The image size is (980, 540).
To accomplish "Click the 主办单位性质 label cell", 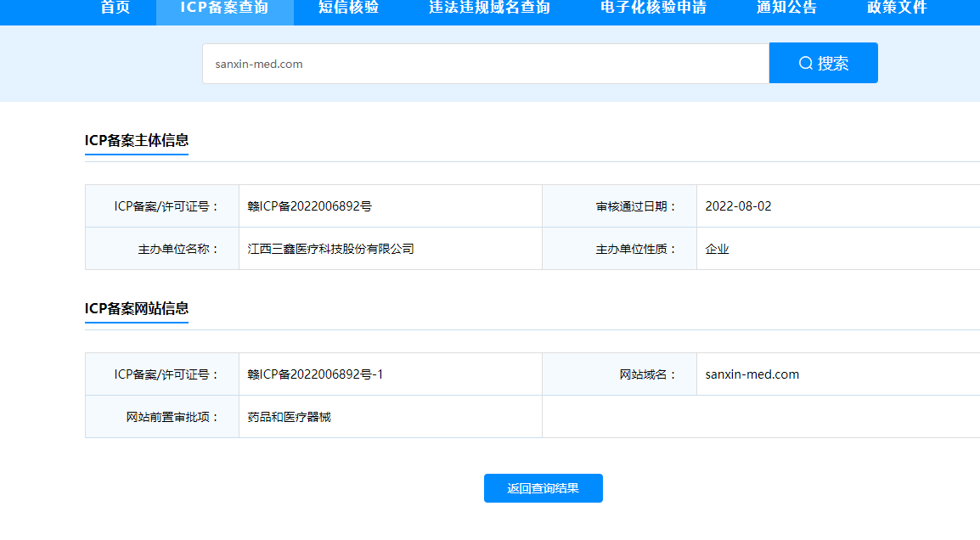I will tap(619, 249).
